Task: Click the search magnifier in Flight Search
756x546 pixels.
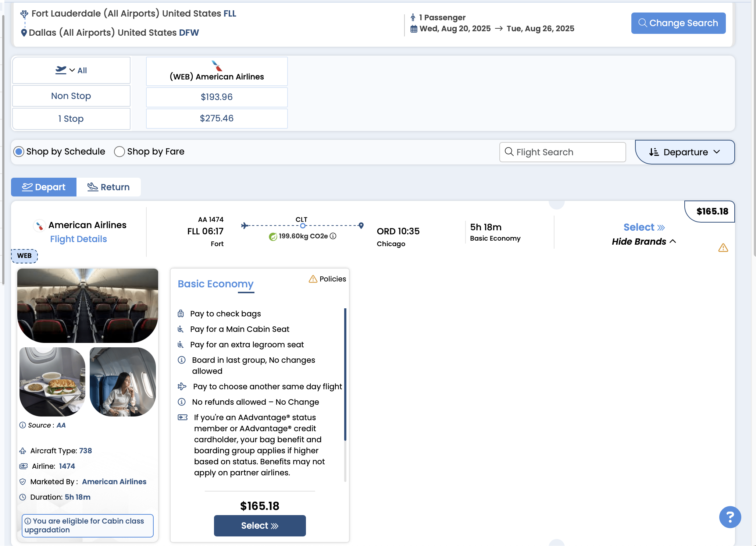Action: 509,152
